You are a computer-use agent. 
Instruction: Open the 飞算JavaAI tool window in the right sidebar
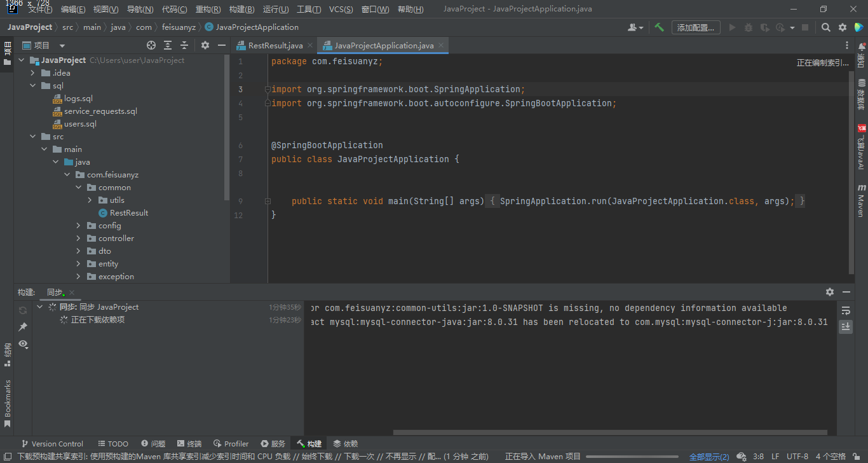[x=862, y=147]
